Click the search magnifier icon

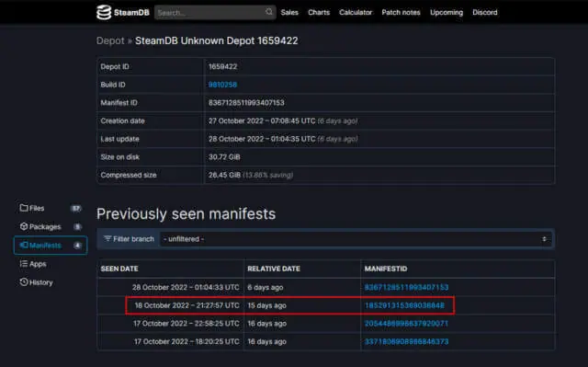pyautogui.click(x=269, y=12)
